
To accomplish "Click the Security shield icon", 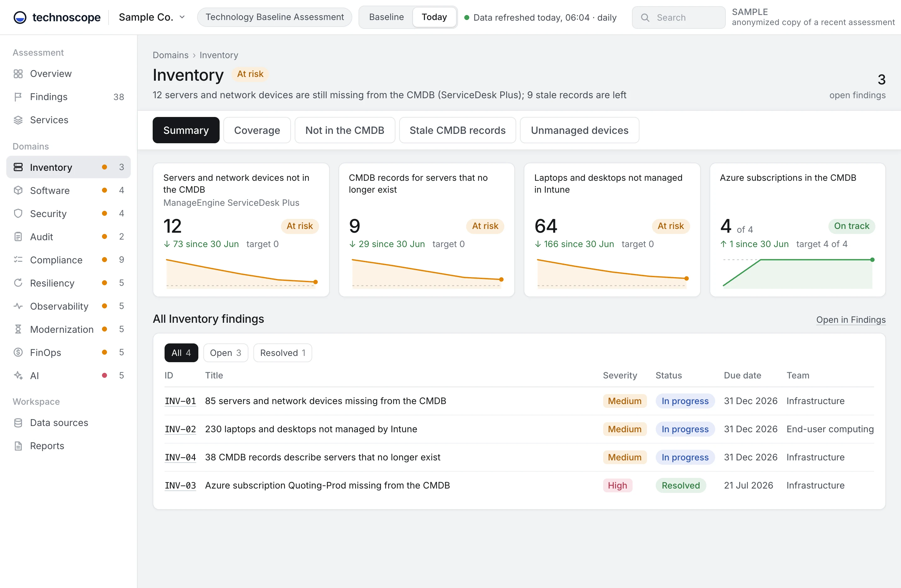I will [18, 213].
